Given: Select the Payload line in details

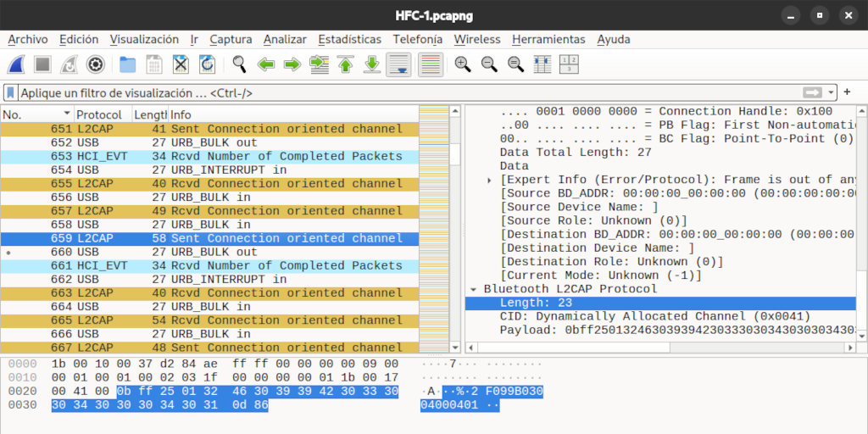Looking at the screenshot, I should point(660,331).
